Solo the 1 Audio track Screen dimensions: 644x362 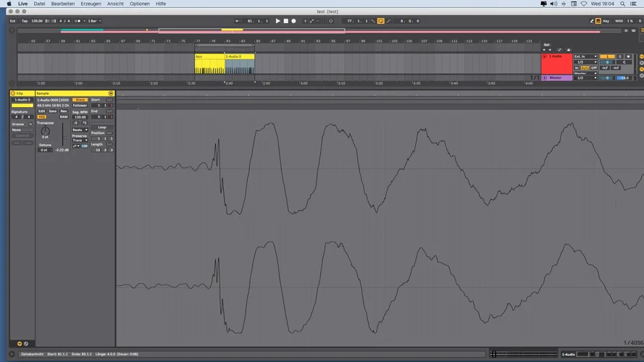pos(620,56)
